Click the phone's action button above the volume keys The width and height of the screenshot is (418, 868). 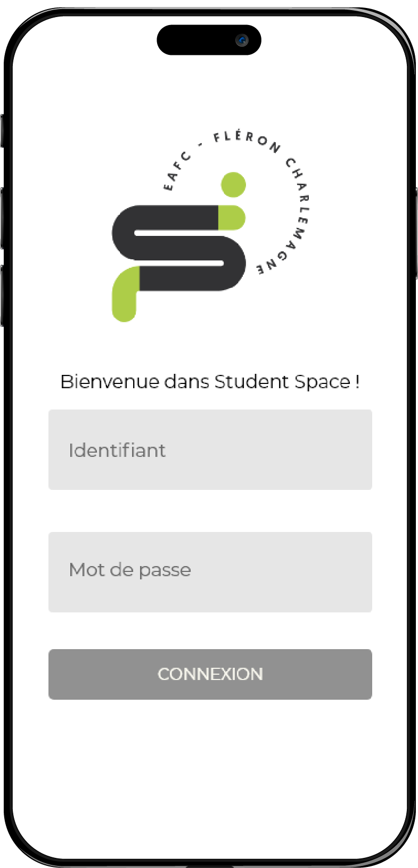pyautogui.click(x=2, y=130)
